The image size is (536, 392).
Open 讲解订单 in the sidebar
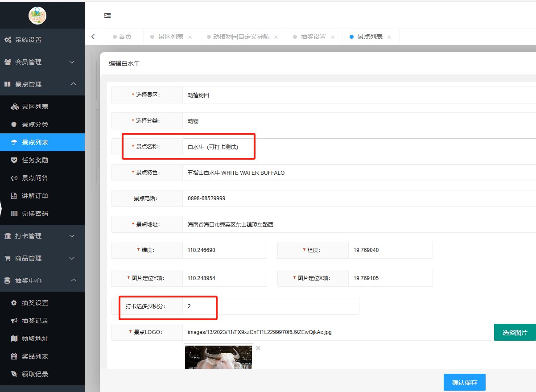tap(42, 196)
